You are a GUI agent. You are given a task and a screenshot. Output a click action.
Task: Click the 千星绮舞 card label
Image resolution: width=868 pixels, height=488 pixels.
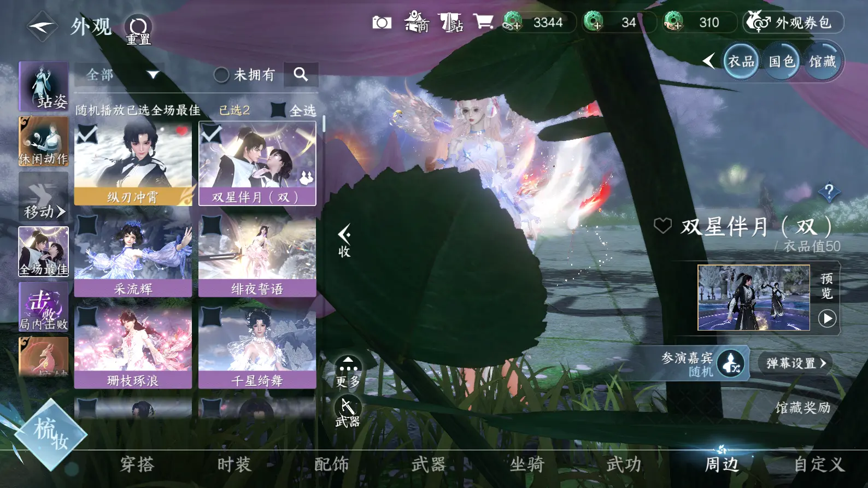point(257,380)
